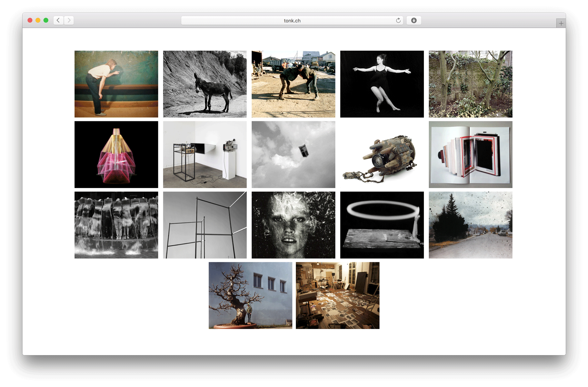The height and width of the screenshot is (387, 588).
Task: Open the fanned open book photo
Action: click(x=470, y=154)
